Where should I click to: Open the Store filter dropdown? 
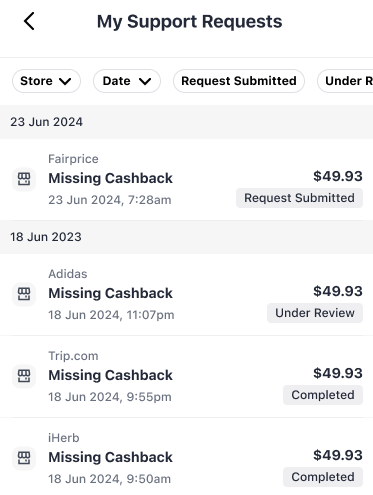coord(46,81)
